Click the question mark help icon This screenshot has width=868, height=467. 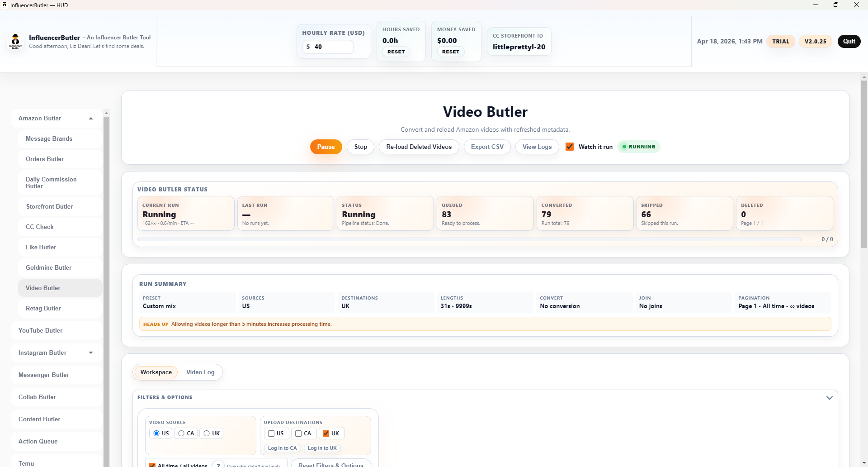pos(218,464)
